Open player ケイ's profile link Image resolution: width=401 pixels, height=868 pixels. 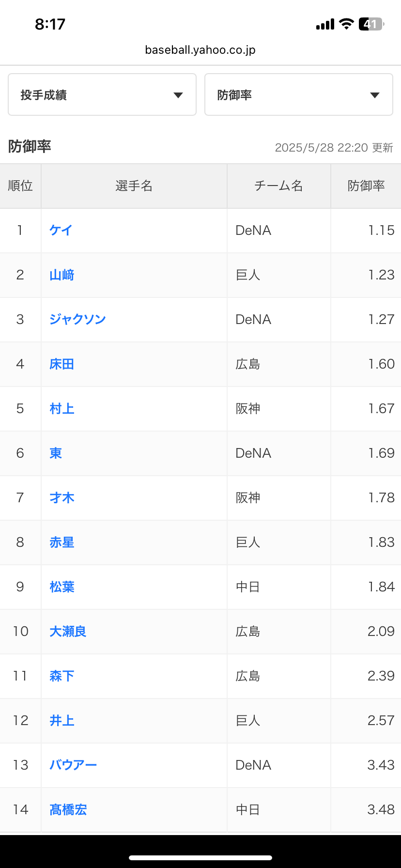click(61, 230)
